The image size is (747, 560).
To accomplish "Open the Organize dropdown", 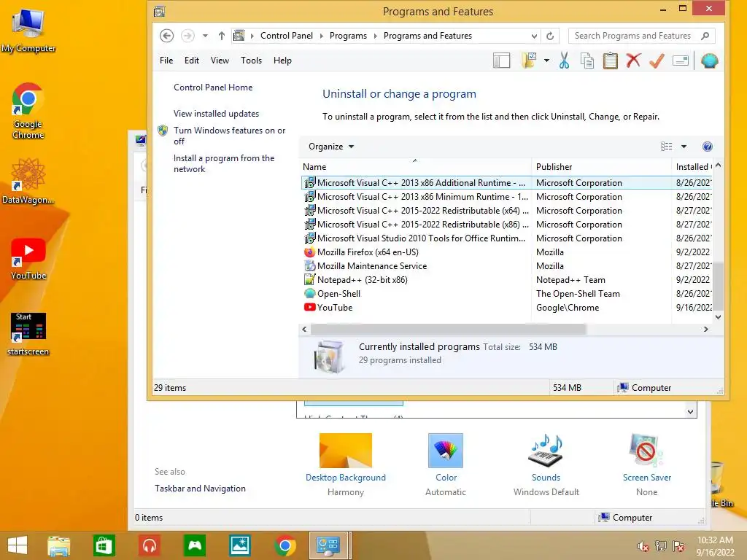I will tap(331, 147).
